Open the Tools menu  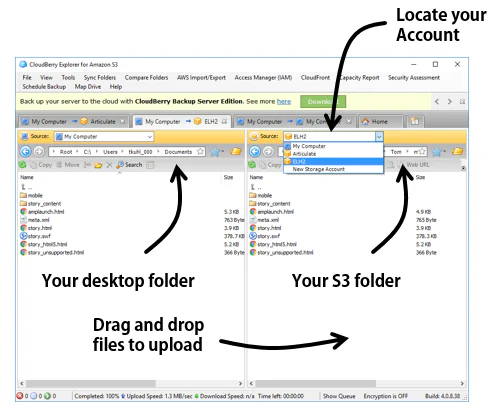[x=68, y=78]
